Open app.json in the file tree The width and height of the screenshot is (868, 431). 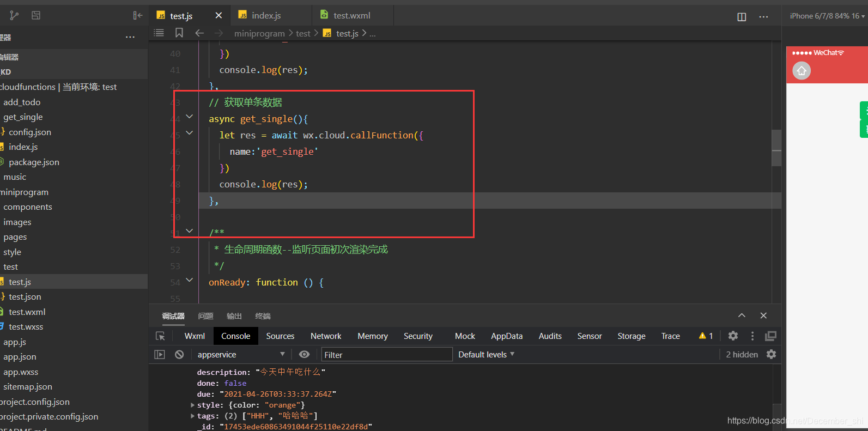pos(20,356)
